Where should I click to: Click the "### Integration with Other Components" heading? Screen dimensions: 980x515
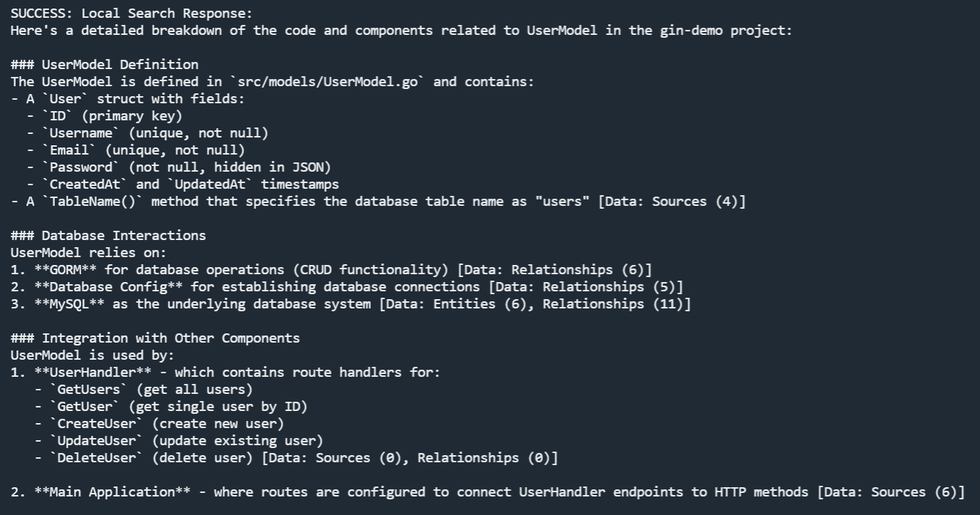click(x=155, y=338)
